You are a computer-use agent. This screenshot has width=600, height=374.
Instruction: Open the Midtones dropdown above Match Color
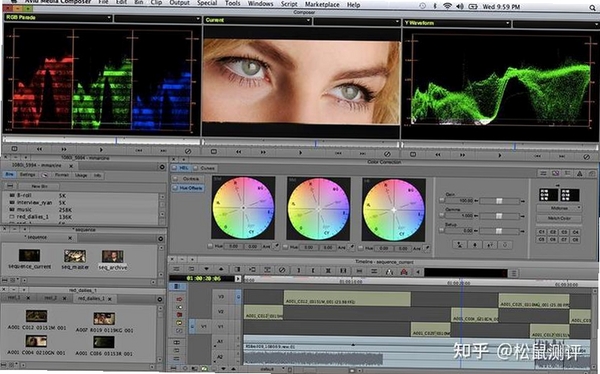pos(559,208)
